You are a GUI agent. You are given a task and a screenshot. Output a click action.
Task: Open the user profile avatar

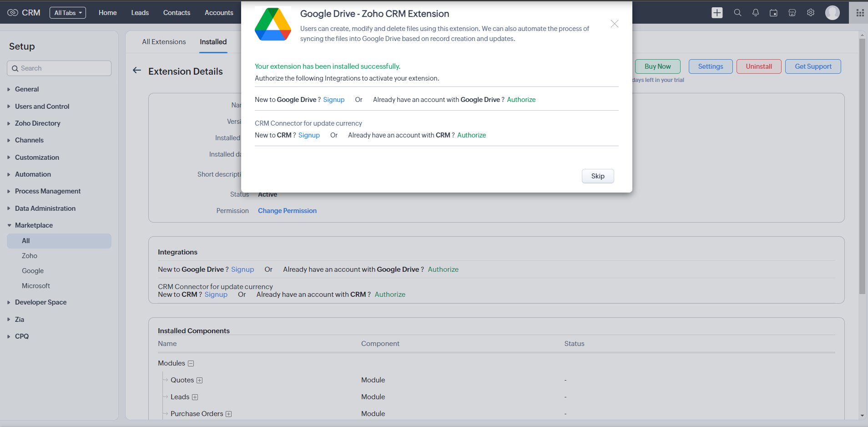[x=833, y=13]
